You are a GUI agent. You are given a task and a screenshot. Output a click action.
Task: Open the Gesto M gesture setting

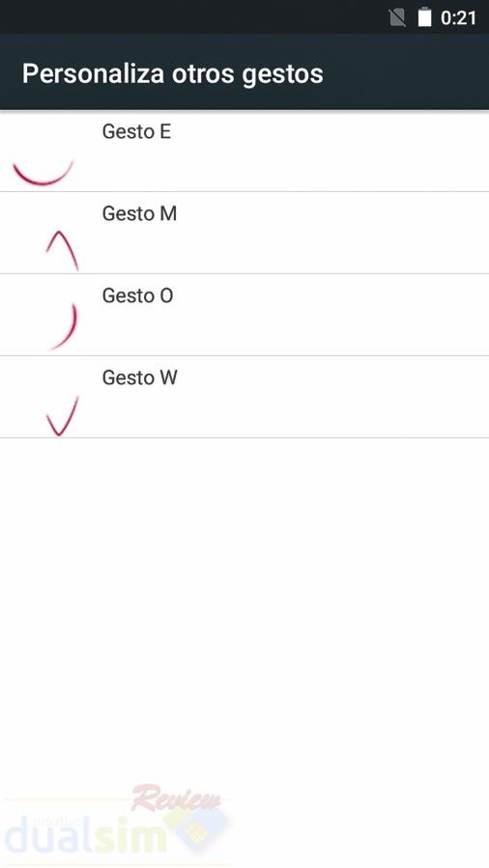pyautogui.click(x=244, y=233)
